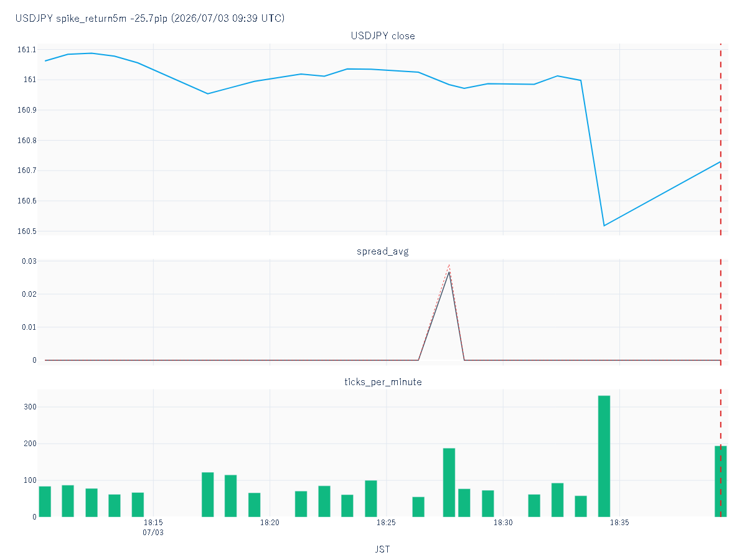Click the last green bar at dashed line
Screen dimensions: 747x560
pos(721,482)
